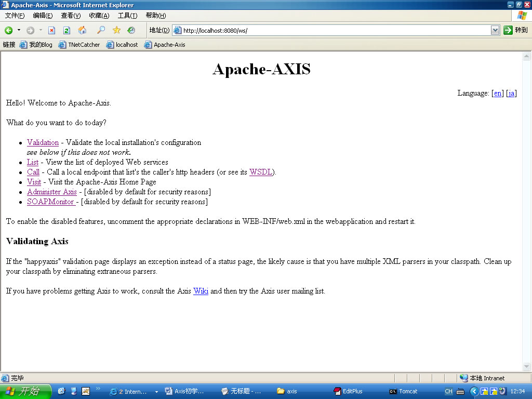Open the 查看(V) menu
Screen dimensions: 532x399
click(71, 16)
